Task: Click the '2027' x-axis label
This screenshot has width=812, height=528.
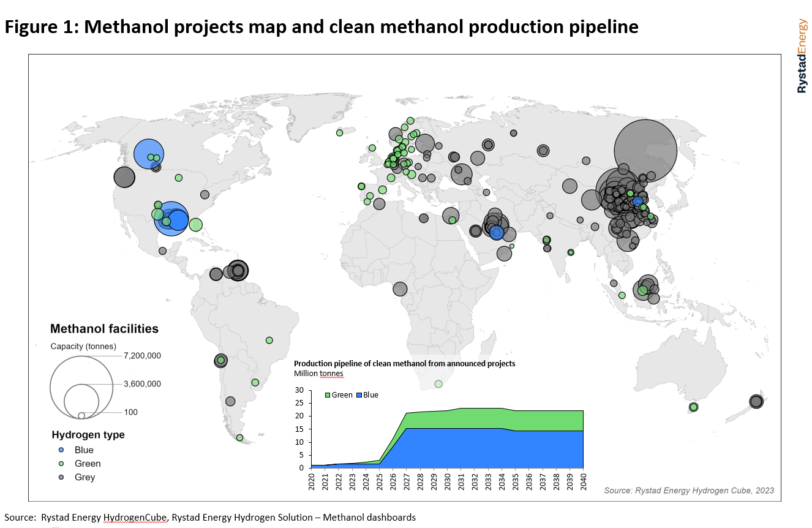Action: pos(407,482)
